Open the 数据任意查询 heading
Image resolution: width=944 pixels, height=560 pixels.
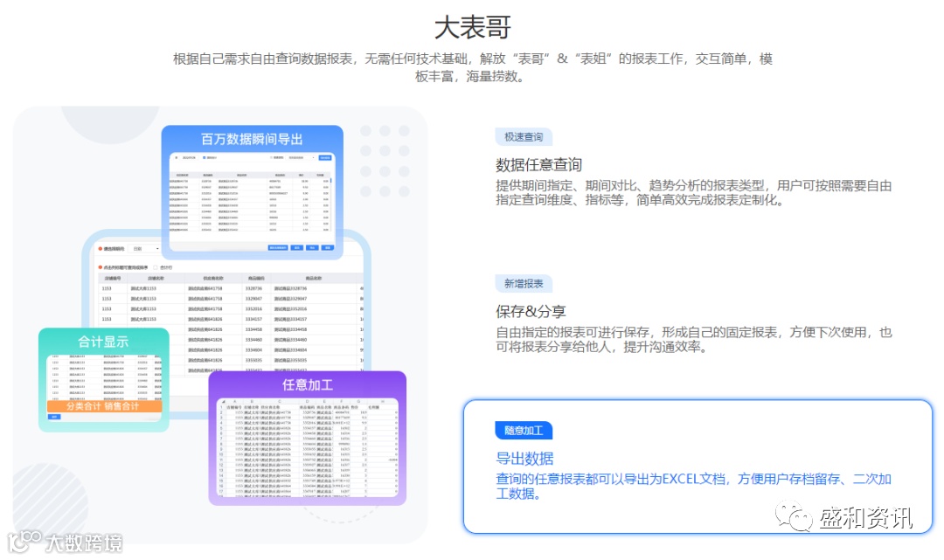(x=538, y=164)
